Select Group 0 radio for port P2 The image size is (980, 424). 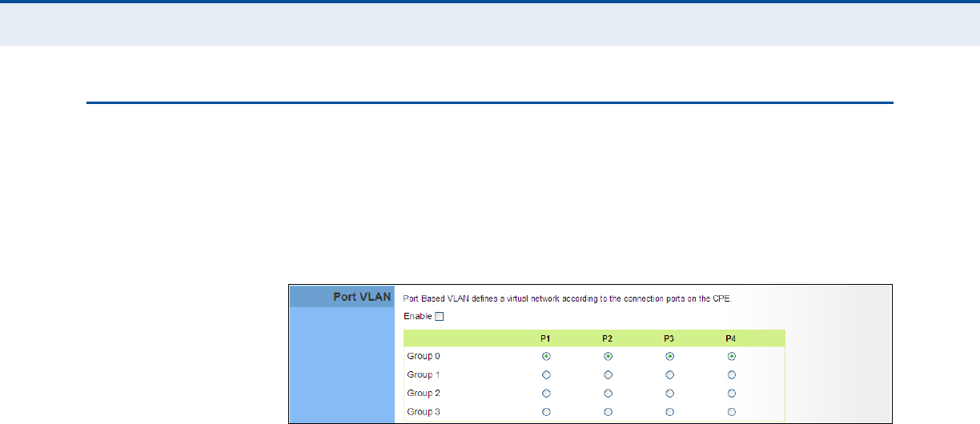[608, 356]
